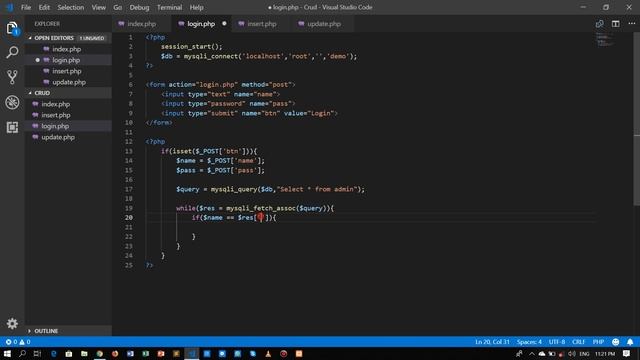Open the Windows Start menu
Image resolution: width=640 pixels, height=360 pixels.
7,353
